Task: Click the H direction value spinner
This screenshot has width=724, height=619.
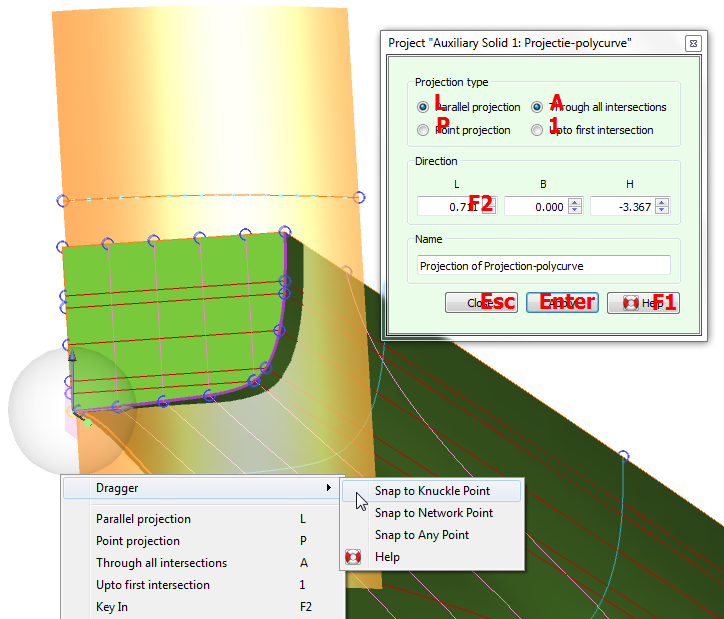Action: click(661, 205)
